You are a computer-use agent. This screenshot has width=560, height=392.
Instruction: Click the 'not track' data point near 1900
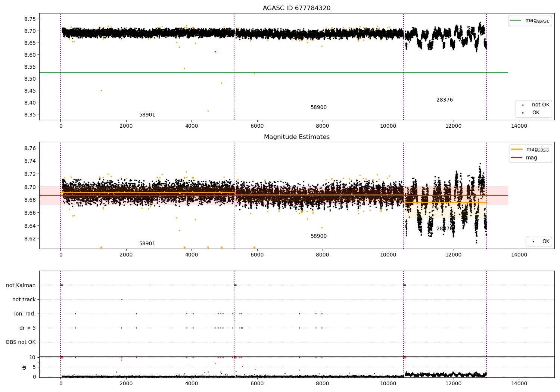pyautogui.click(x=122, y=299)
